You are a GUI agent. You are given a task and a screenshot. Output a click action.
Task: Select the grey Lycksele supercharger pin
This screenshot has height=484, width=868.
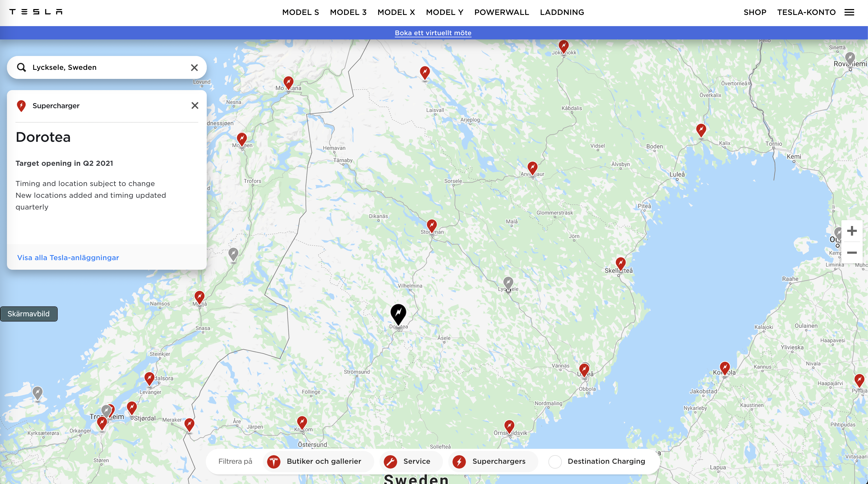(x=508, y=283)
